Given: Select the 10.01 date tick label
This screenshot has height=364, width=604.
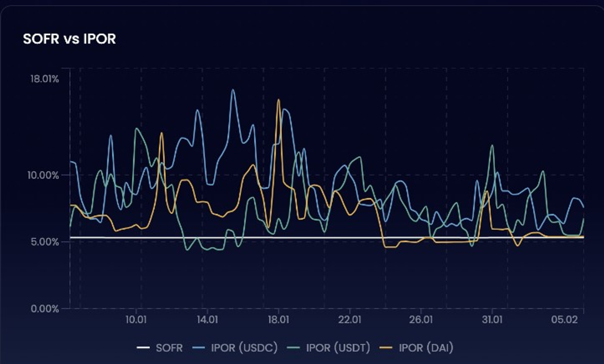Looking at the screenshot, I should [x=136, y=320].
